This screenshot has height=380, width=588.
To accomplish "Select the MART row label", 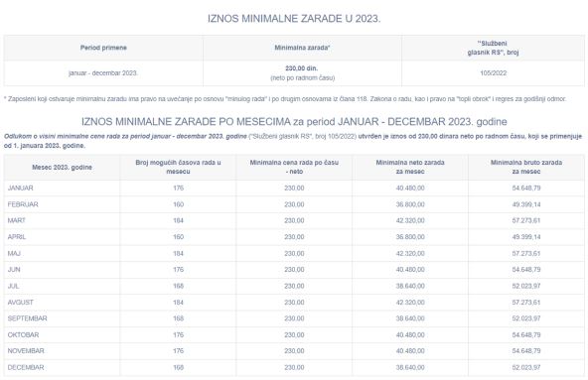I will (17, 220).
